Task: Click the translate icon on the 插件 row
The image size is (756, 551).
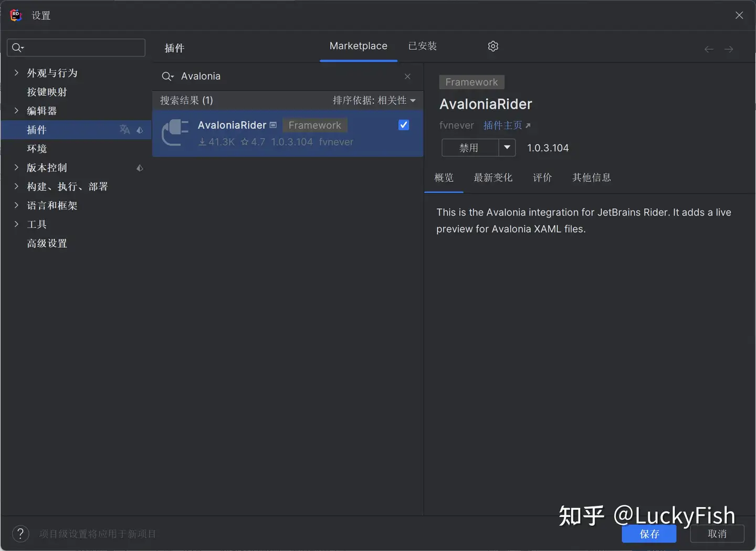Action: tap(124, 130)
